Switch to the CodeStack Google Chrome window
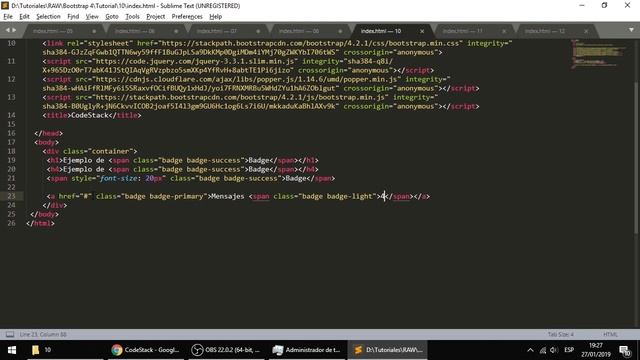Screen dimensions: 640x360 pos(145,350)
